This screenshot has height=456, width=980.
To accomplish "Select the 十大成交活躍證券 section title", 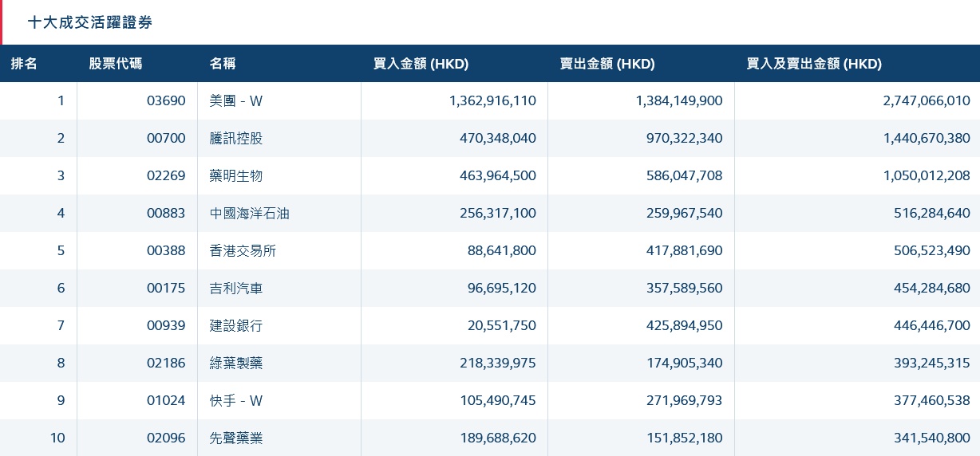I will tap(90, 23).
